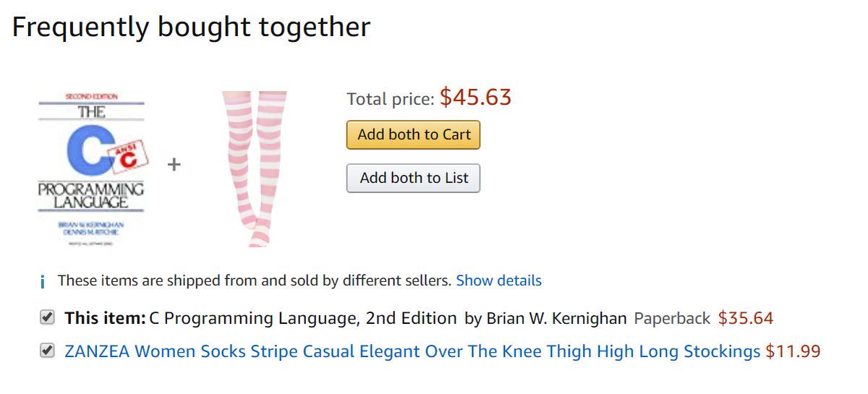This screenshot has height=394, width=868.
Task: Click the C Programming Language book cover
Action: click(x=91, y=166)
